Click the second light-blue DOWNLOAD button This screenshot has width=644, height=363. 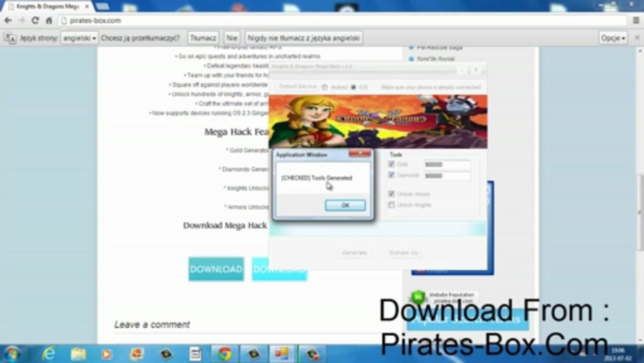[x=279, y=269]
